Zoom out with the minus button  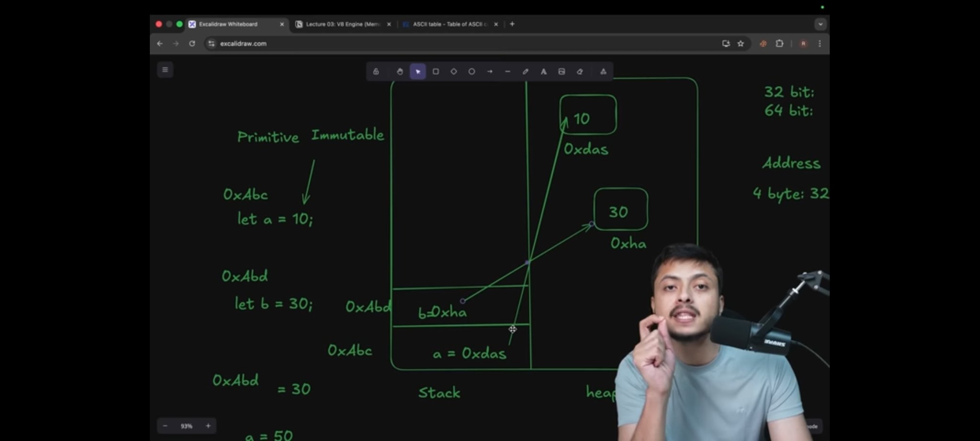tap(165, 426)
